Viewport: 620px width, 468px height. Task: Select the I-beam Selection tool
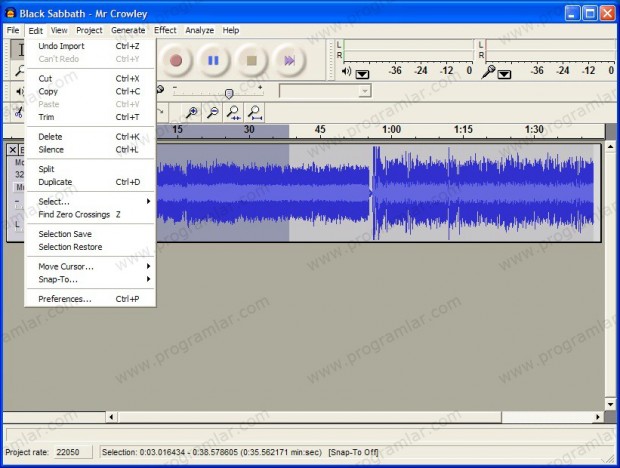pyautogui.click(x=18, y=50)
